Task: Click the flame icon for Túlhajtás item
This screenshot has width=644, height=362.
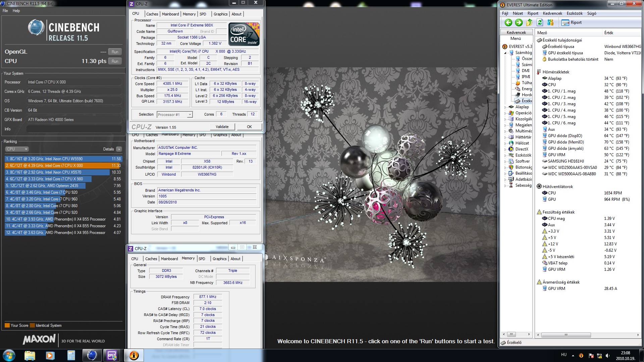Action: click(x=518, y=83)
